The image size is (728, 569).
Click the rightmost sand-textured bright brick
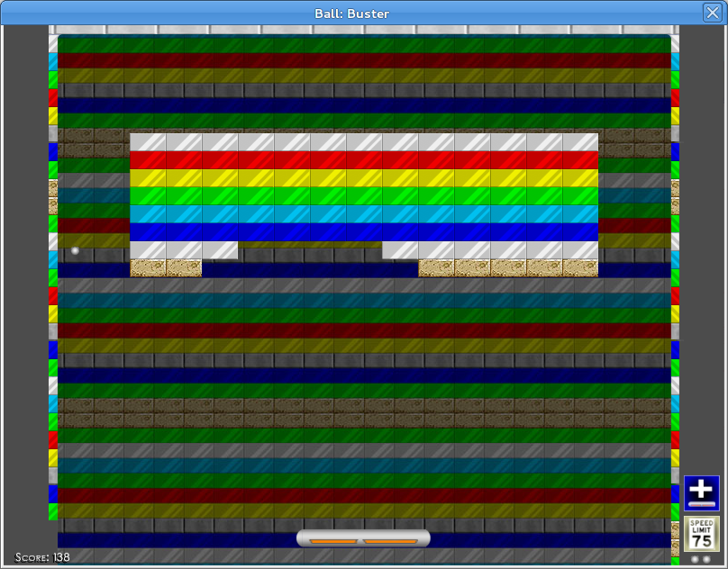(580, 268)
